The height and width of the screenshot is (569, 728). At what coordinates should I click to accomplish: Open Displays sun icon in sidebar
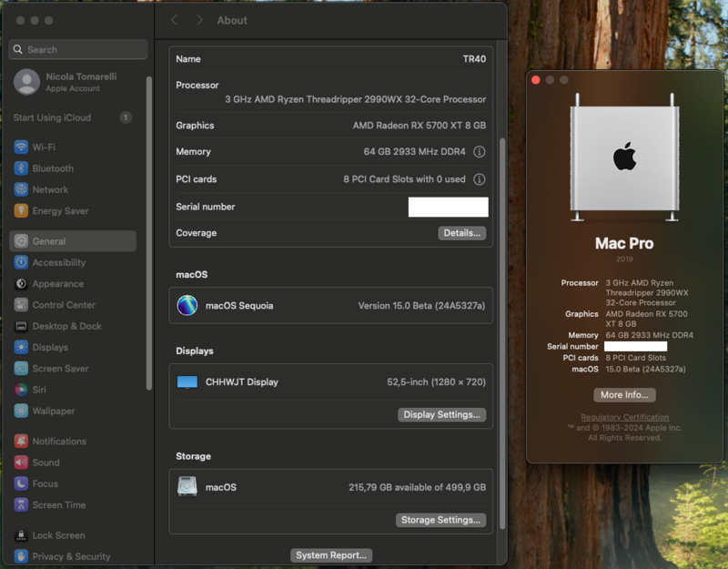(21, 348)
